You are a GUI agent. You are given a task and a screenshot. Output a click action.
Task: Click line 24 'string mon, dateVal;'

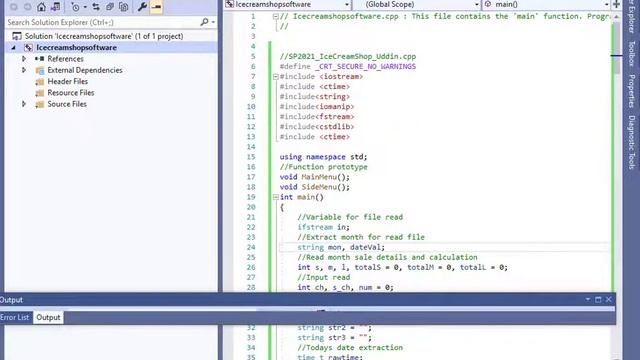[341, 247]
